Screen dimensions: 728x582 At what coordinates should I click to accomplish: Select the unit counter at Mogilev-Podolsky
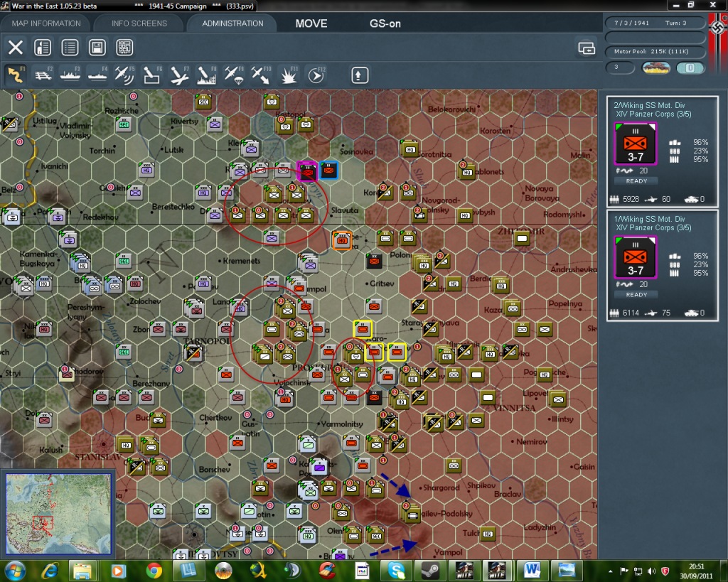tap(412, 514)
